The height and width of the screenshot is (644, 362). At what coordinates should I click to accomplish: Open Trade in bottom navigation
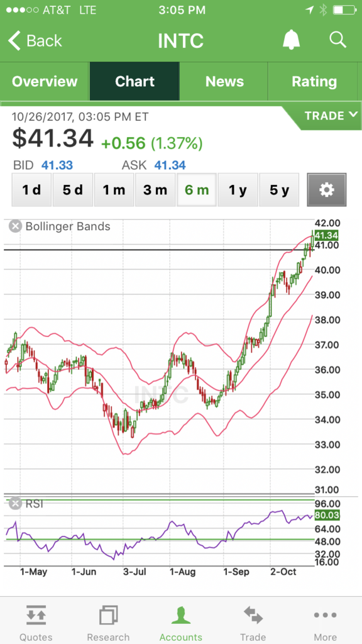(253, 623)
